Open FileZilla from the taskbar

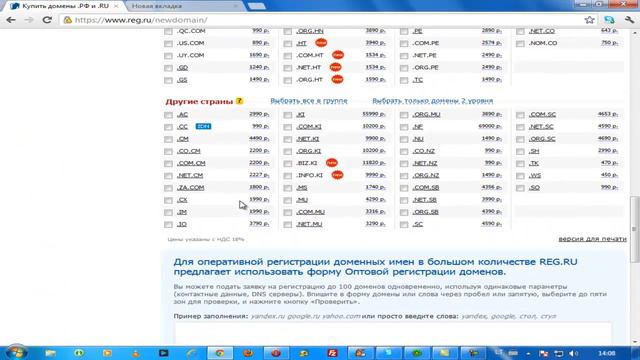[332, 353]
